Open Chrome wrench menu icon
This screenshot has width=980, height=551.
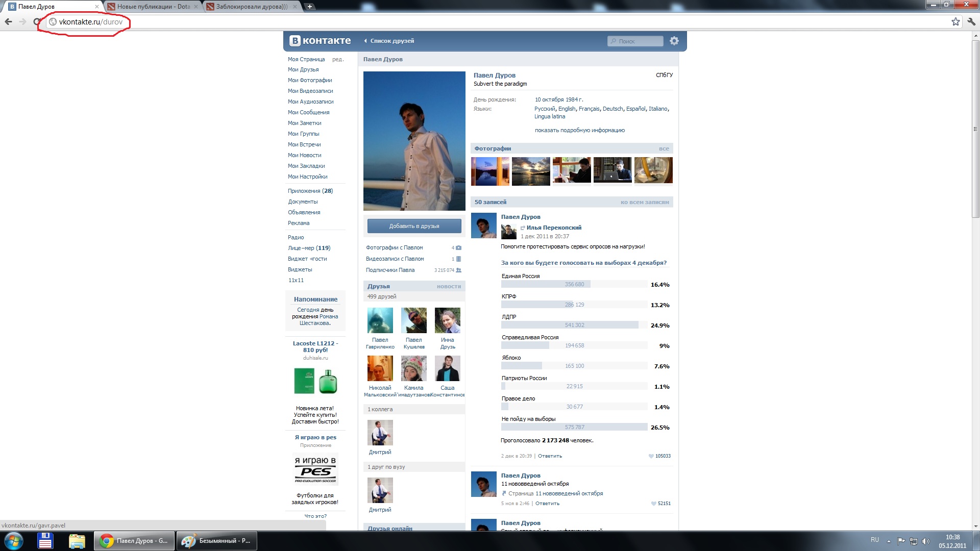pos(971,21)
